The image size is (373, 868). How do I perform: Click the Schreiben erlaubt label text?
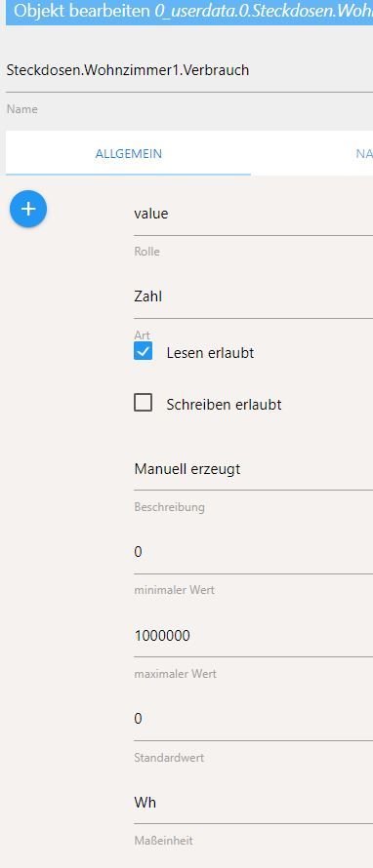[224, 405]
